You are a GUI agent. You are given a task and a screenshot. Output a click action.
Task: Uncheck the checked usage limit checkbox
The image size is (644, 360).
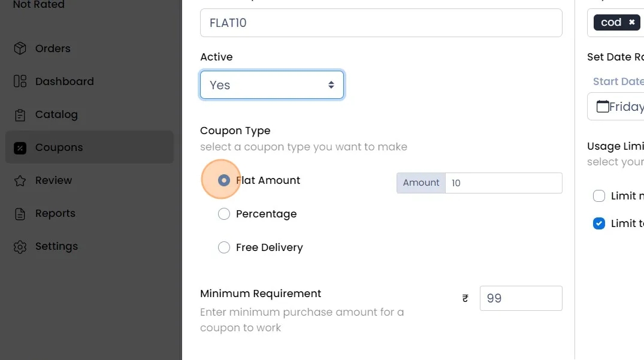coord(598,223)
